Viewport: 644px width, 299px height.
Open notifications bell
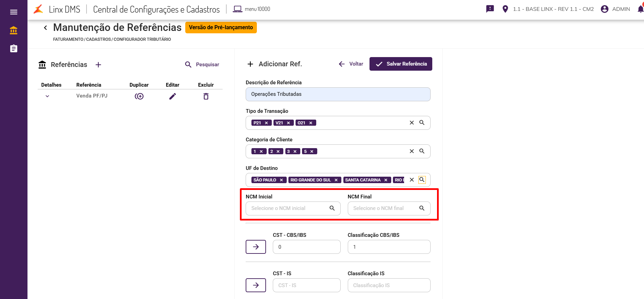click(640, 9)
